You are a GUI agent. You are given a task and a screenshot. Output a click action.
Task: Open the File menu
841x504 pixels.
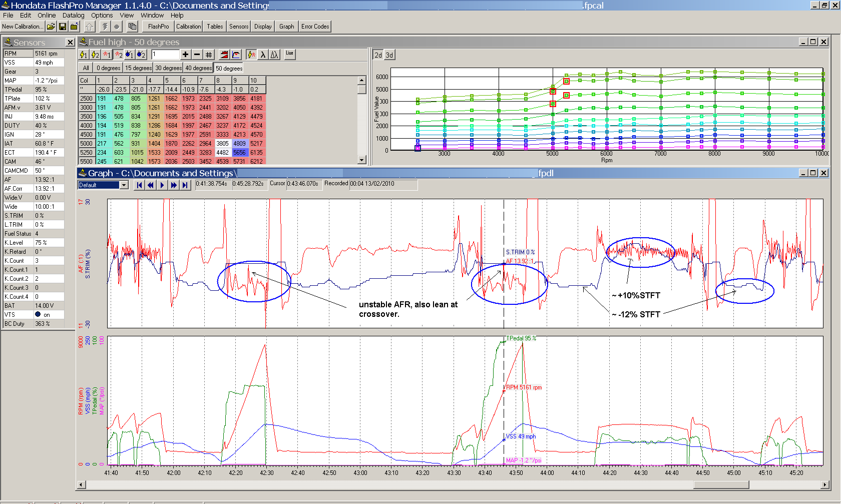click(x=8, y=16)
